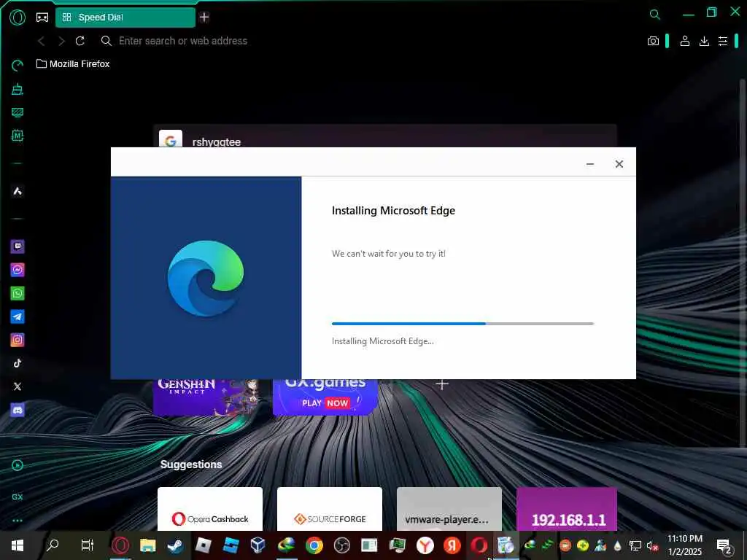Image resolution: width=747 pixels, height=560 pixels.
Task: Click the Opera page vertical scrollbar
Action: [x=742, y=262]
